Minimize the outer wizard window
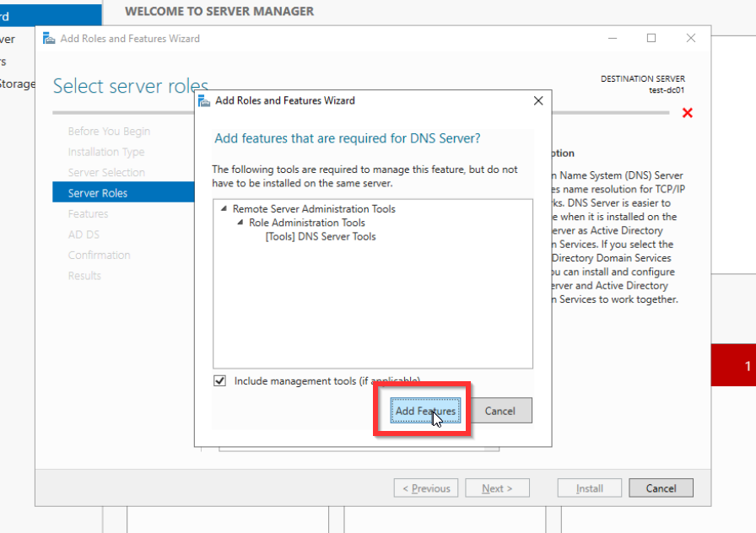Image resolution: width=756 pixels, height=533 pixels. (613, 38)
